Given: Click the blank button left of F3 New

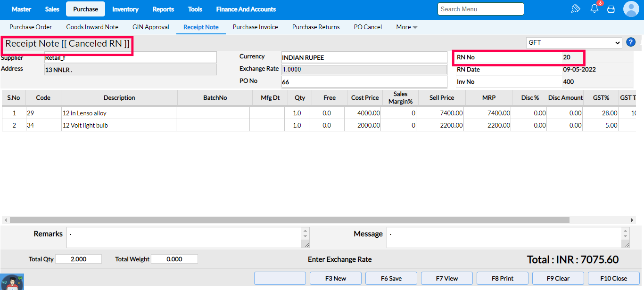Looking at the screenshot, I should [280, 278].
